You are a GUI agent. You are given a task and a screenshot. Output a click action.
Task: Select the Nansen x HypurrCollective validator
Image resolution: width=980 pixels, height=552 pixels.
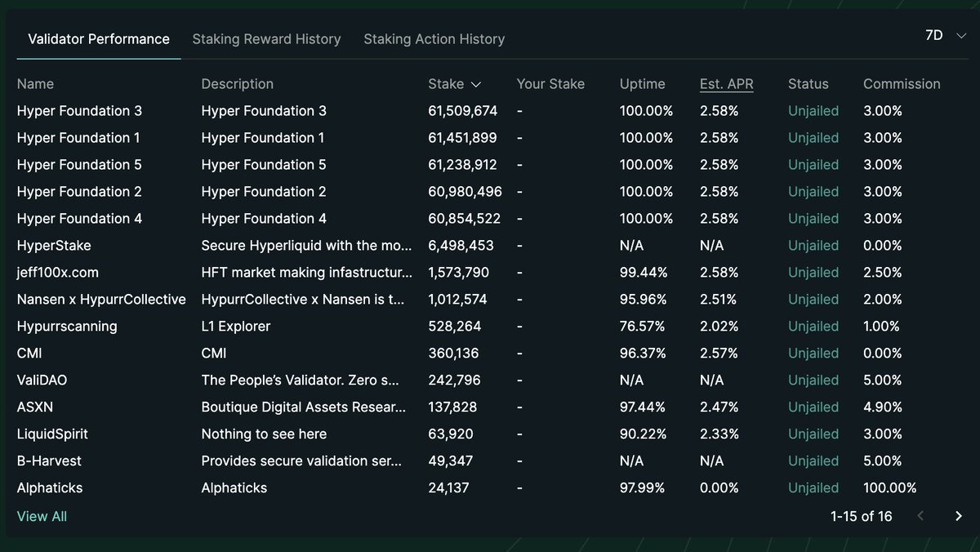click(101, 299)
